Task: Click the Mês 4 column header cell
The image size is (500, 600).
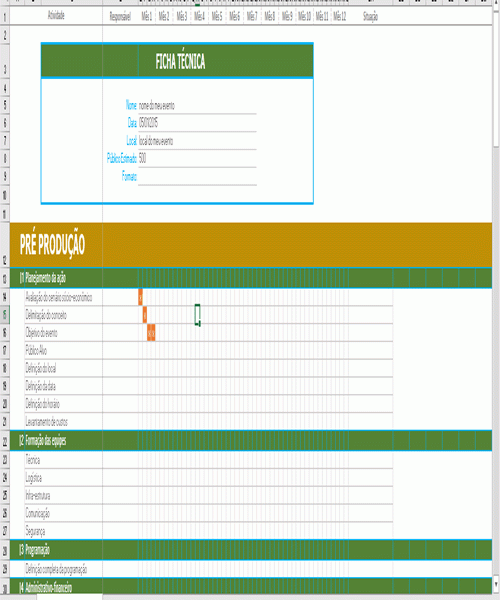Action: pos(199,16)
